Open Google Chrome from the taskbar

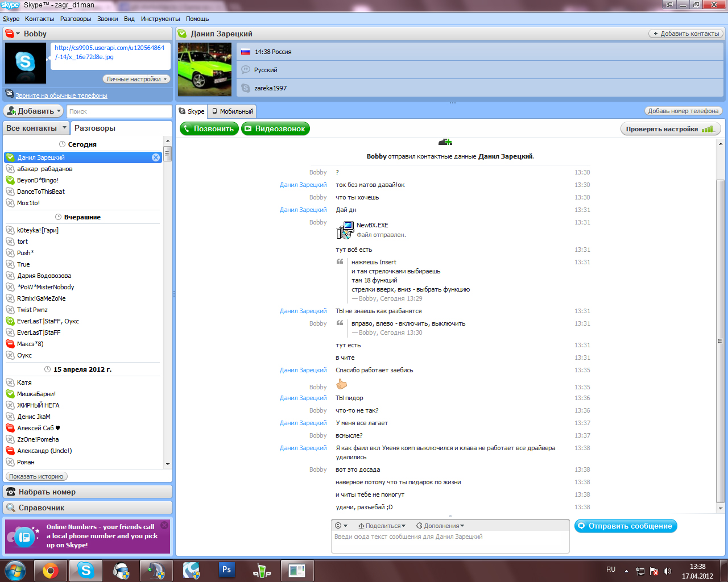pyautogui.click(x=50, y=570)
